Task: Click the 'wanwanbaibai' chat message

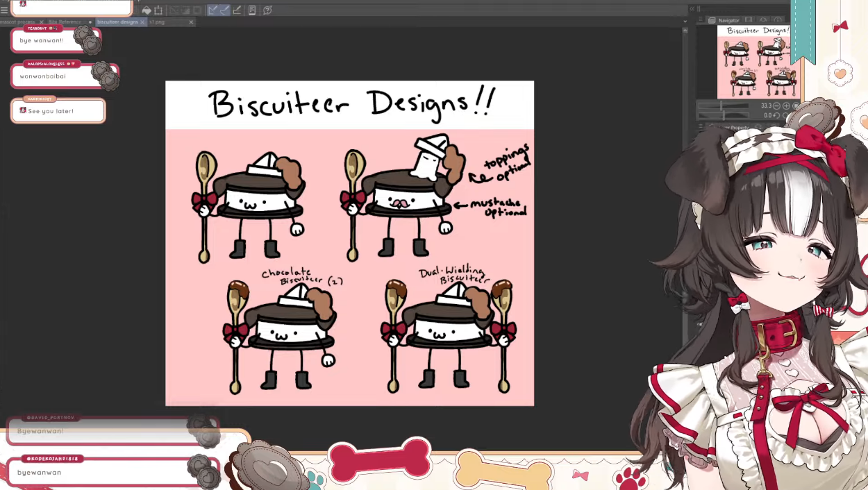Action: coord(43,76)
